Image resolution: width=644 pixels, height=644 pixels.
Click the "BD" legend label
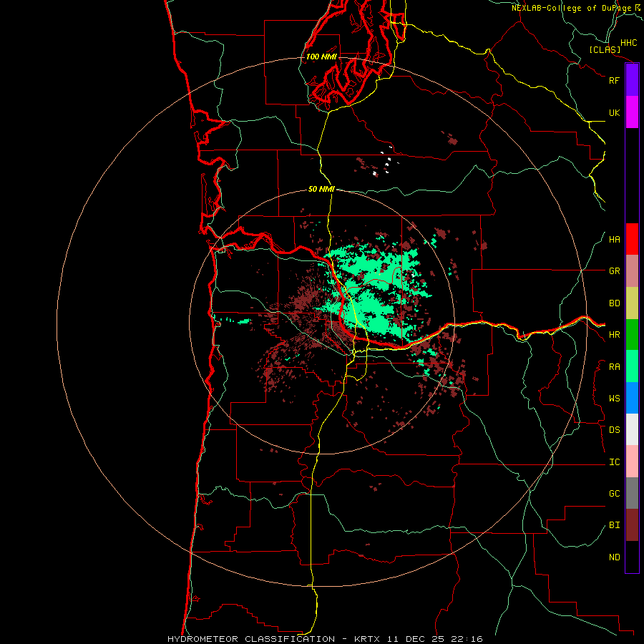[614, 303]
